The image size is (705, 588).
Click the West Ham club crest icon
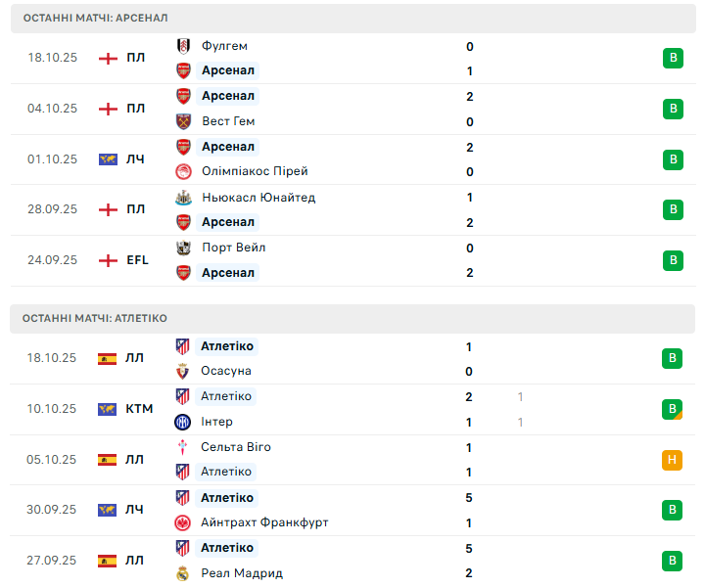click(x=183, y=121)
